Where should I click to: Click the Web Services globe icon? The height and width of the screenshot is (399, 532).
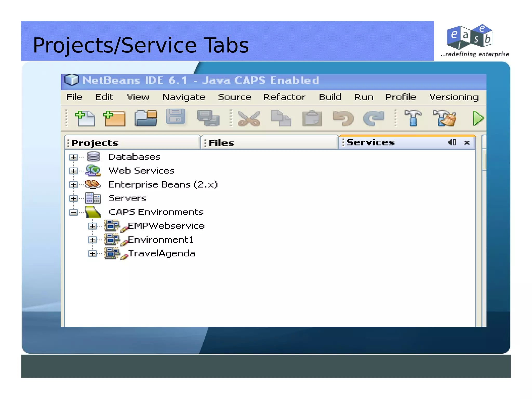coord(93,170)
